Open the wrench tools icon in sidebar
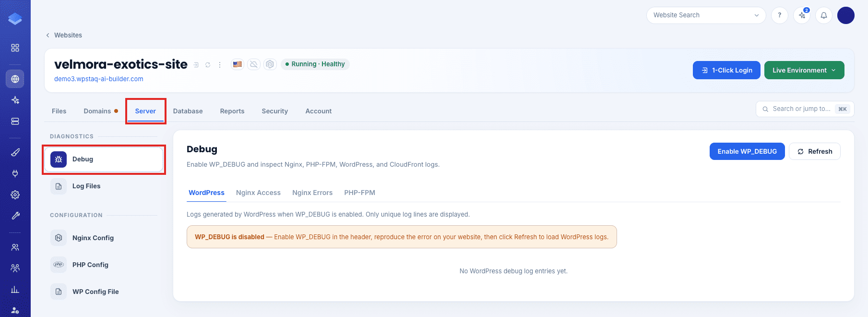This screenshot has width=868, height=317. click(x=15, y=216)
